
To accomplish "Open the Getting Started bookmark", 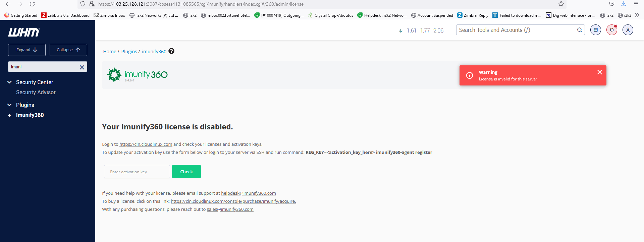I will (x=20, y=15).
